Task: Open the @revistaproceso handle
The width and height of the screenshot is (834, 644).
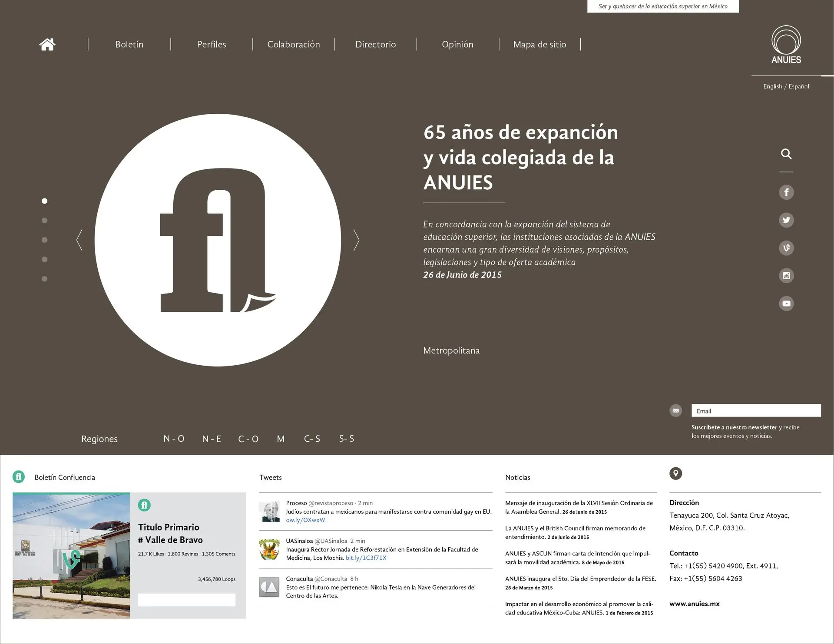Action: pyautogui.click(x=331, y=503)
